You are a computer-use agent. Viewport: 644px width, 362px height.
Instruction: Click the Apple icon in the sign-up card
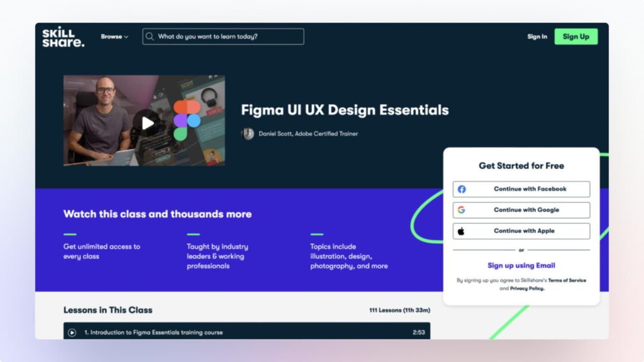point(462,231)
